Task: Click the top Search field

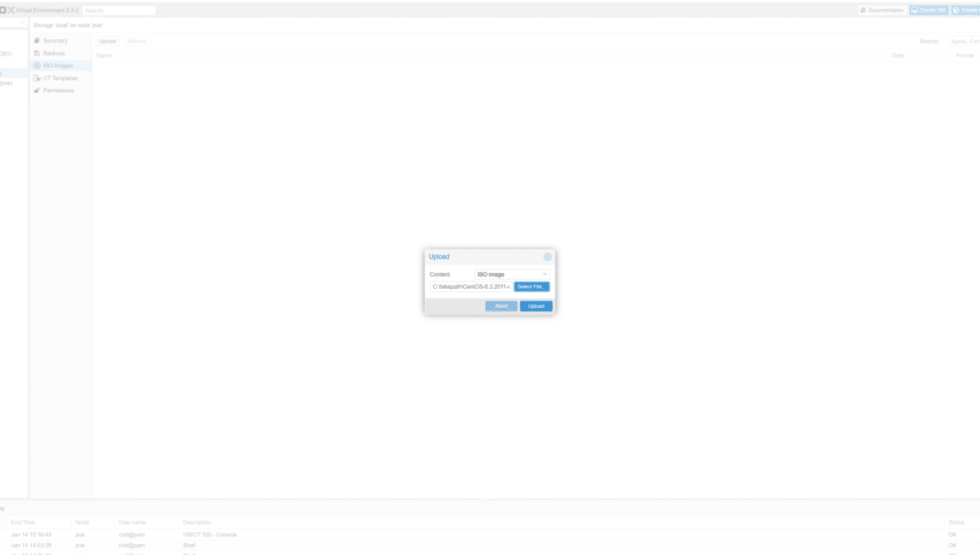Action: click(x=119, y=11)
